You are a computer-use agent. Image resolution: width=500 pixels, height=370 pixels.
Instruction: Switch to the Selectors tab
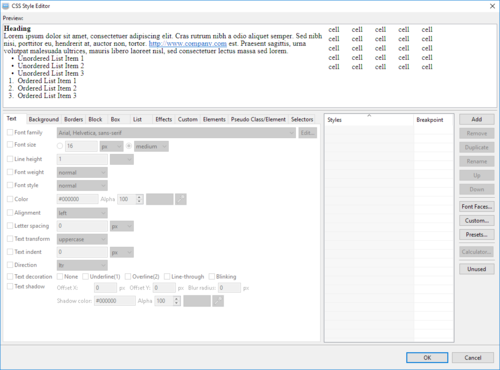[x=302, y=119]
